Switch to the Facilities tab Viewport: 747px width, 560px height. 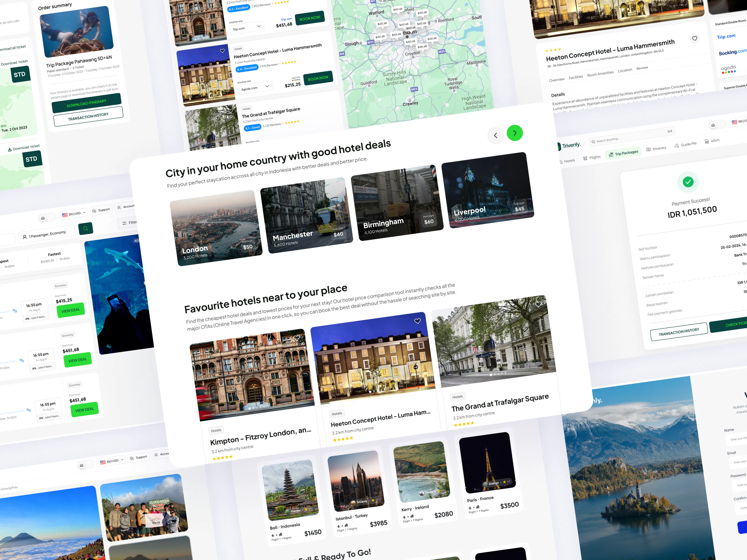point(575,77)
